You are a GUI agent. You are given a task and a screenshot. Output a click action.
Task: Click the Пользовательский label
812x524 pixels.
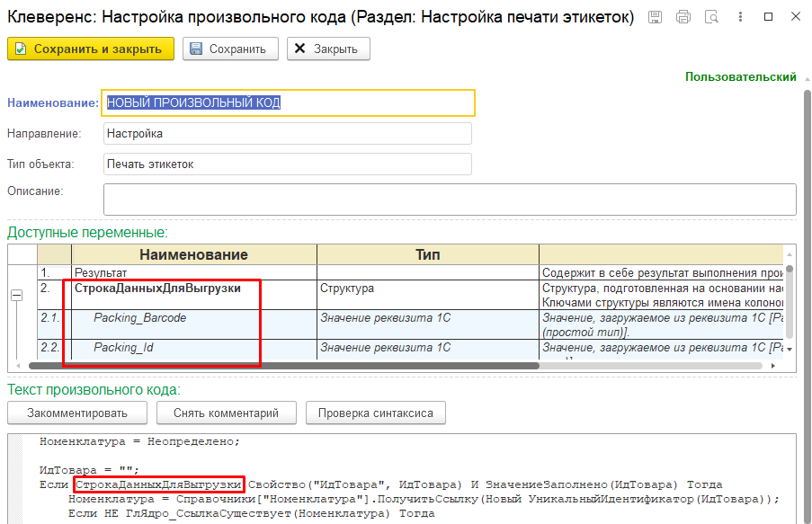(741, 76)
